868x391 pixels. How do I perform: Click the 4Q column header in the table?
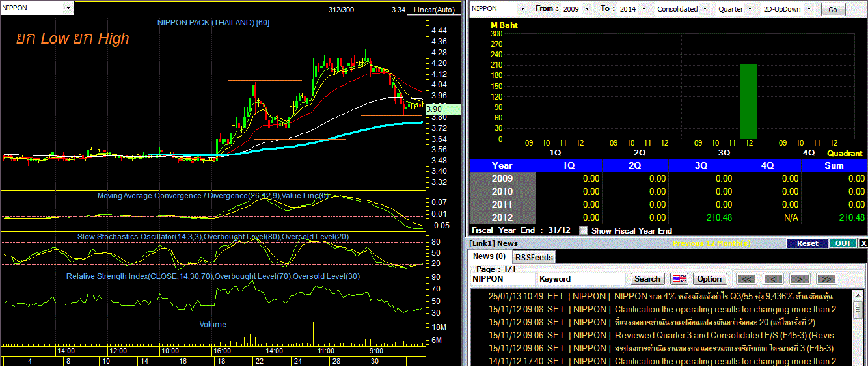click(768, 165)
